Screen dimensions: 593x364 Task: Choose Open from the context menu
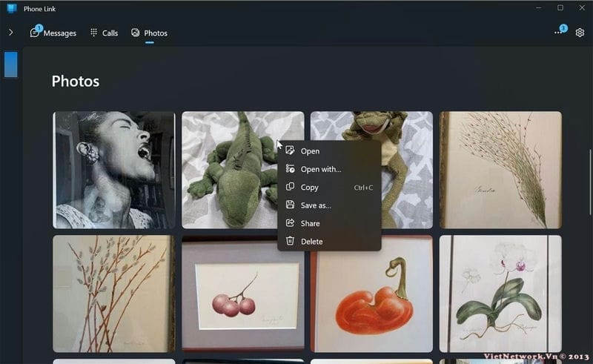click(310, 151)
